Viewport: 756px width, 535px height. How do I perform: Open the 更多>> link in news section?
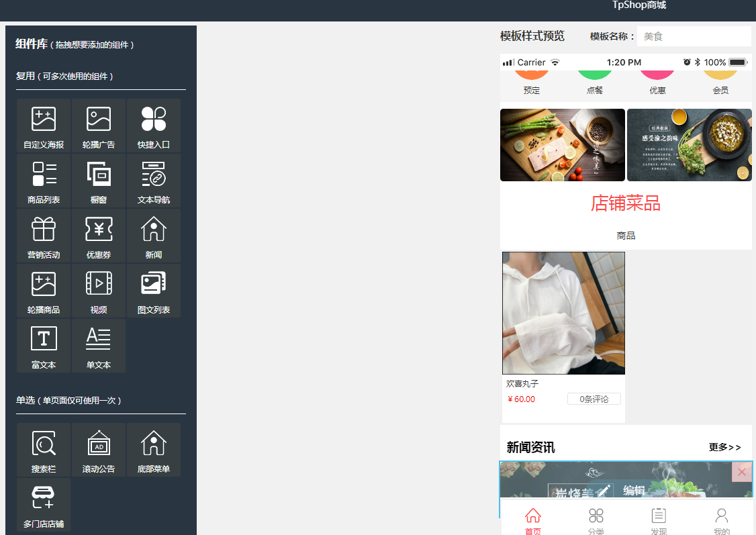click(x=724, y=447)
